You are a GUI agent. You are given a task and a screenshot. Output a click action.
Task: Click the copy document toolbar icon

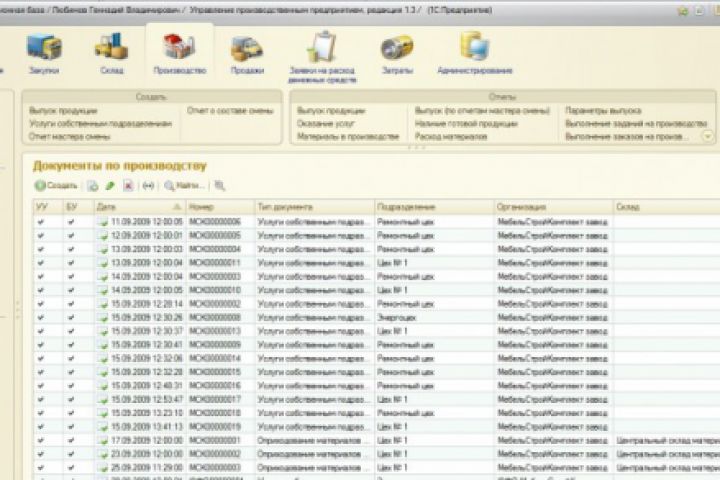coord(93,186)
